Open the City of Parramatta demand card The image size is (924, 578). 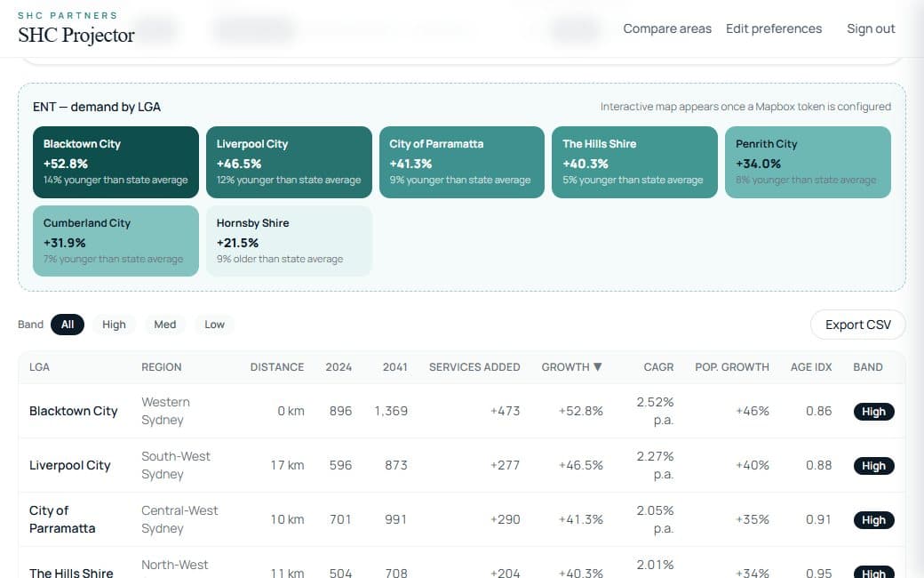462,162
